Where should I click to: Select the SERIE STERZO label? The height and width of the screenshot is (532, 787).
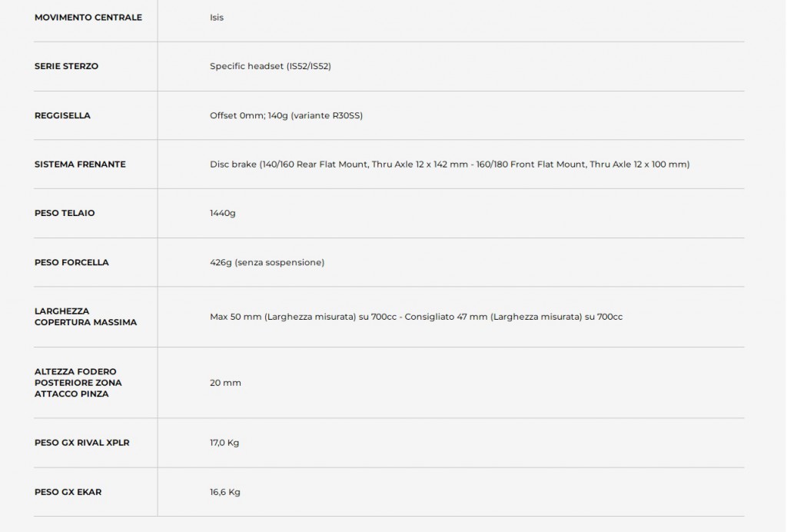(66, 66)
